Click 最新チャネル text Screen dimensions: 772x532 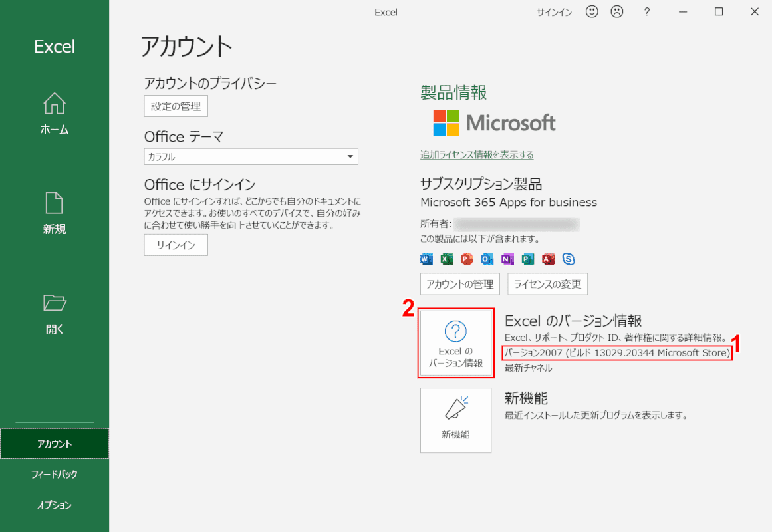pos(528,368)
